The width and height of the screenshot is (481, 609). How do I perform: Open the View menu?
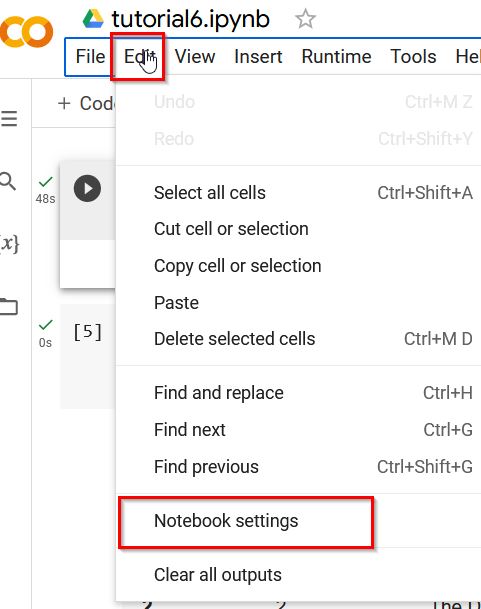[x=195, y=57]
